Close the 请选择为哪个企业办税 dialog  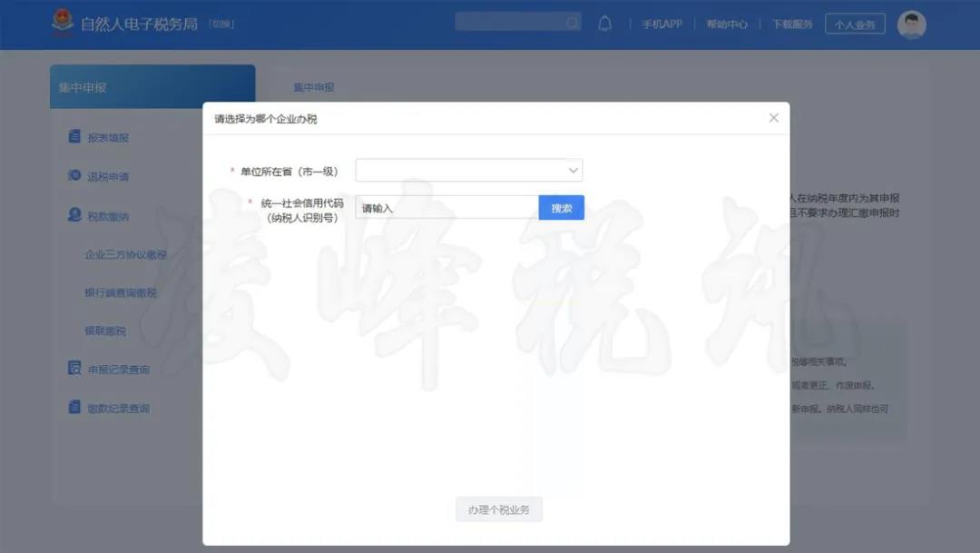pos(774,118)
